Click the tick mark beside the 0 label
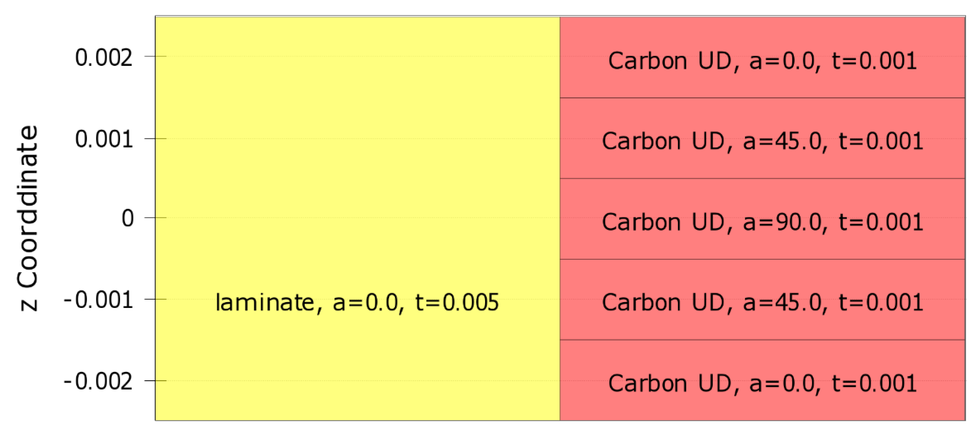The width and height of the screenshot is (980, 438). [x=155, y=218]
